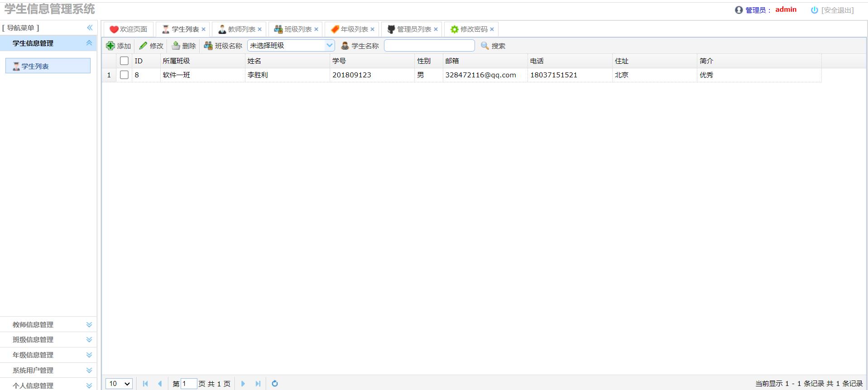Sort by the ID column header

tap(146, 61)
